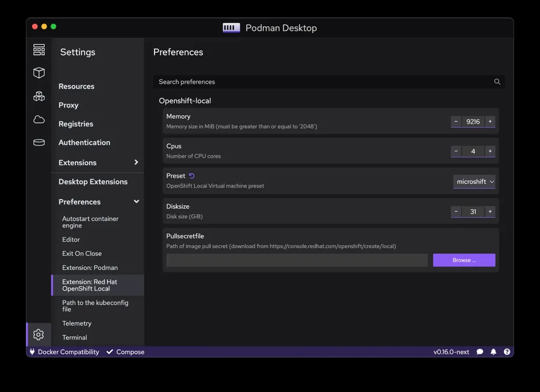Open the help question mark icon
The height and width of the screenshot is (392, 540).
[507, 352]
